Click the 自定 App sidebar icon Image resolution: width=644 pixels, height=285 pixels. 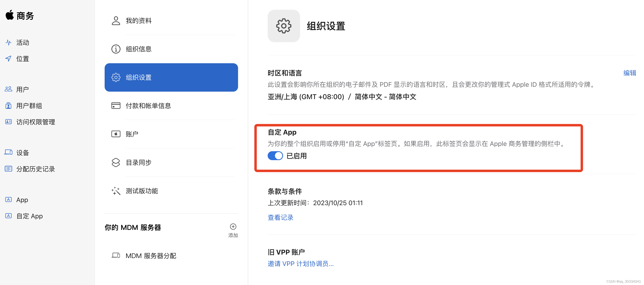pos(9,216)
